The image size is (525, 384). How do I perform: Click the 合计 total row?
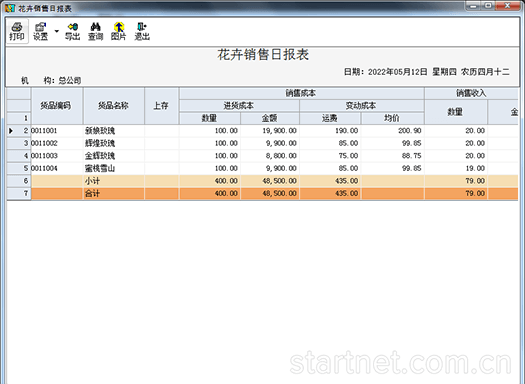(x=262, y=194)
